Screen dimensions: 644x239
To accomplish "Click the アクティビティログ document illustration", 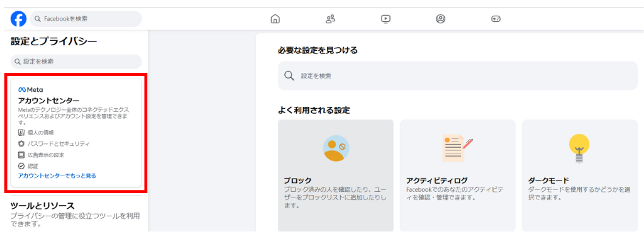I will click(x=458, y=148).
